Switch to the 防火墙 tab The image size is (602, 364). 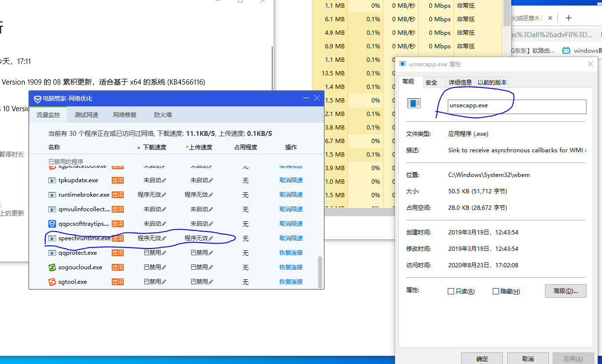(163, 115)
